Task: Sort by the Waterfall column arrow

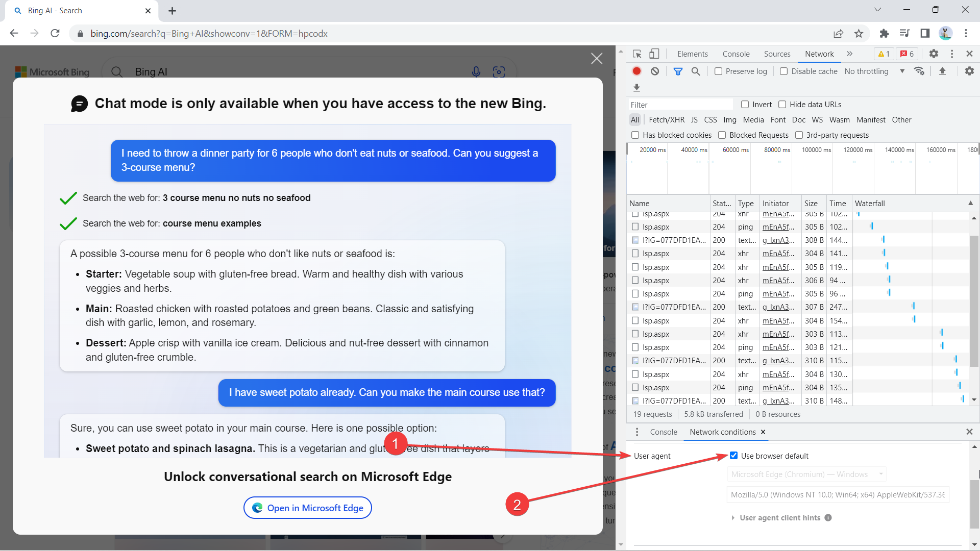Action: tap(970, 203)
